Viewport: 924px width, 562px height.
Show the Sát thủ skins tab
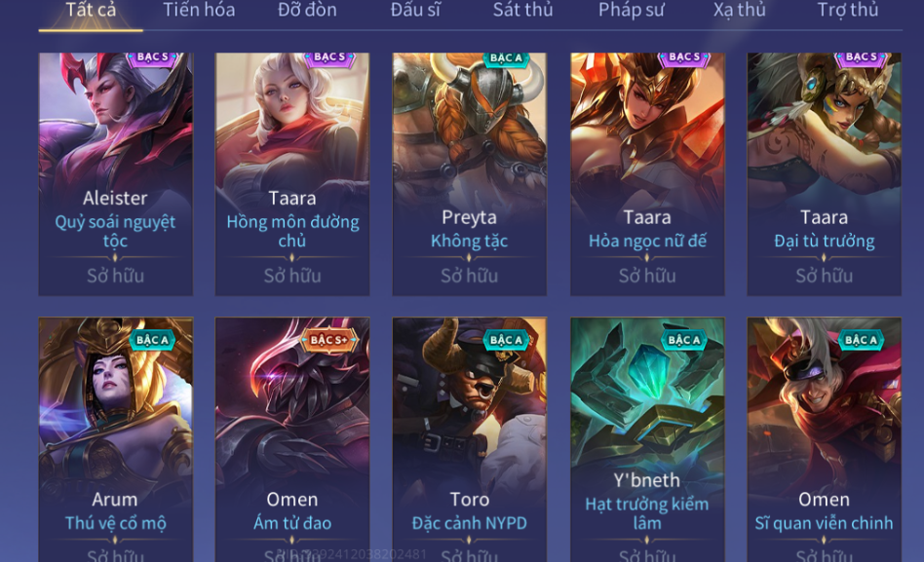click(522, 10)
